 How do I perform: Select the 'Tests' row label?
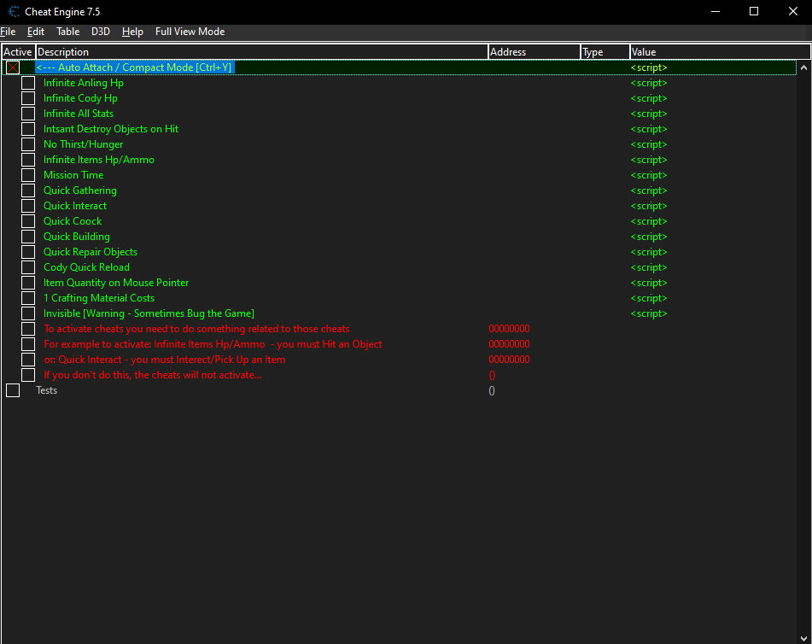(46, 390)
